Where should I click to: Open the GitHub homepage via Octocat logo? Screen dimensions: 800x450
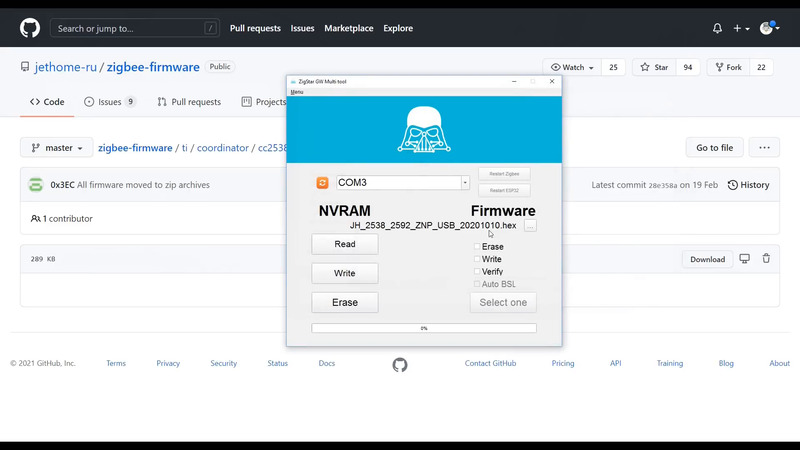30,28
